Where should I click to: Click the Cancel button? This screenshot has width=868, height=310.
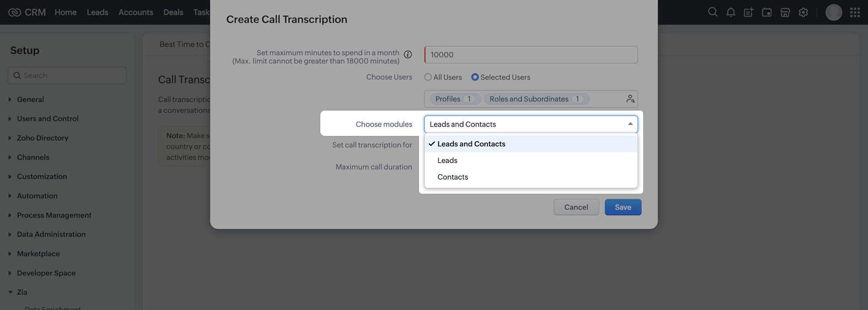(x=576, y=207)
